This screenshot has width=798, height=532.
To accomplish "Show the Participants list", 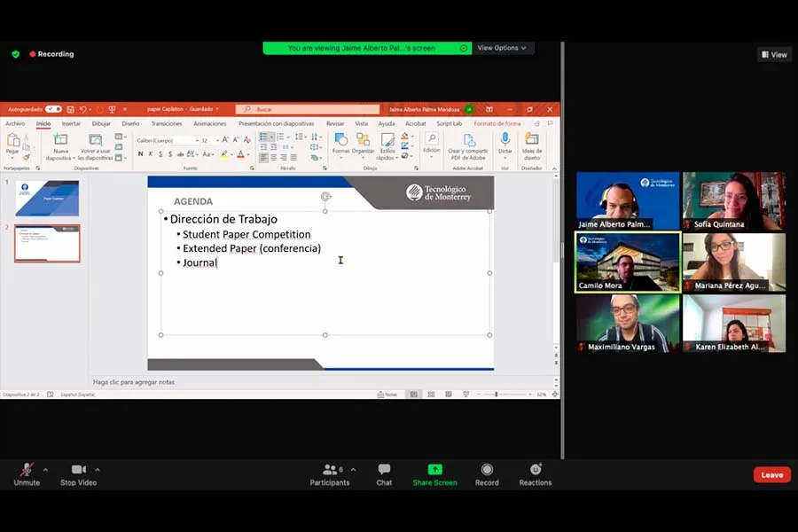I will point(330,473).
